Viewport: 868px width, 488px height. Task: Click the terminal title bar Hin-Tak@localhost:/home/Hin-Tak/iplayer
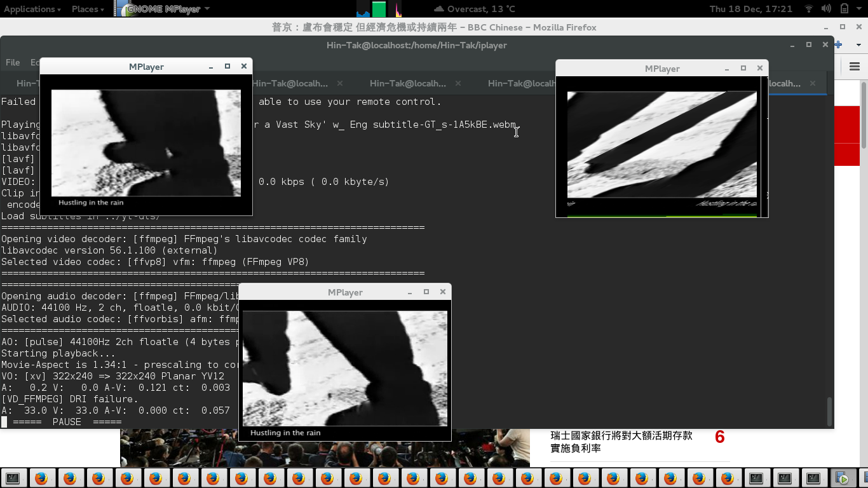pyautogui.click(x=416, y=45)
